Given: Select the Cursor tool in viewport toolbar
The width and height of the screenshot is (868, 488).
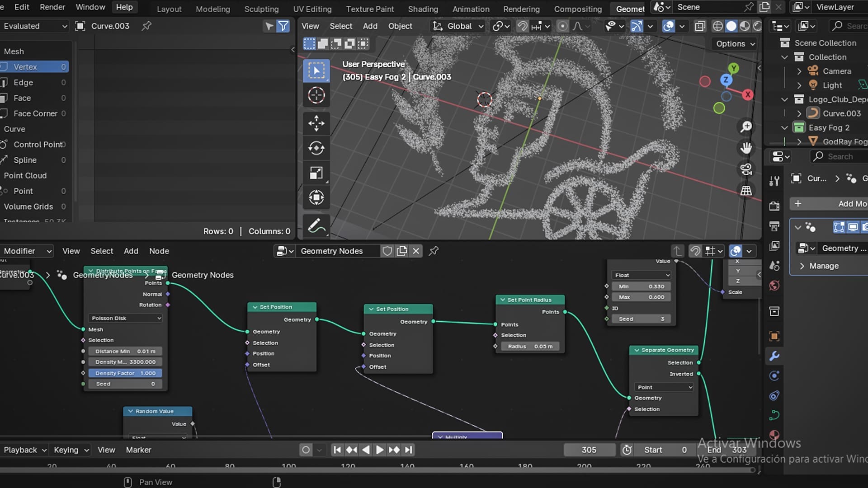Looking at the screenshot, I should pyautogui.click(x=316, y=95).
